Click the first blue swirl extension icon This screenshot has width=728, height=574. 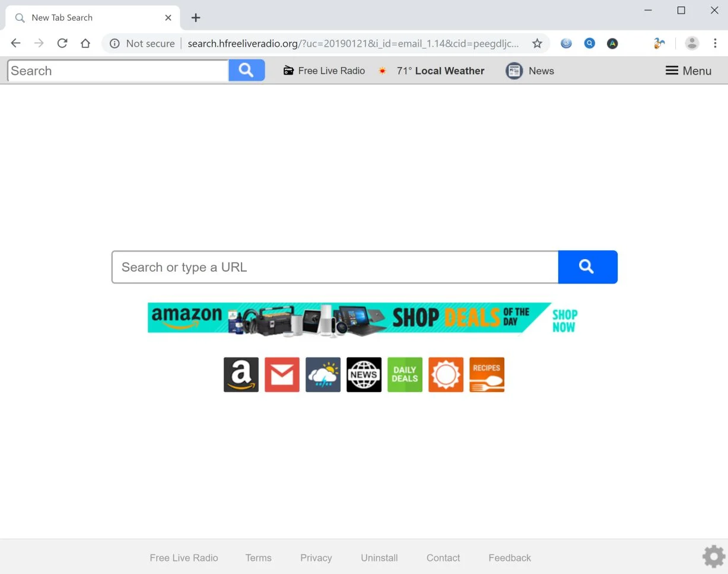(x=566, y=43)
